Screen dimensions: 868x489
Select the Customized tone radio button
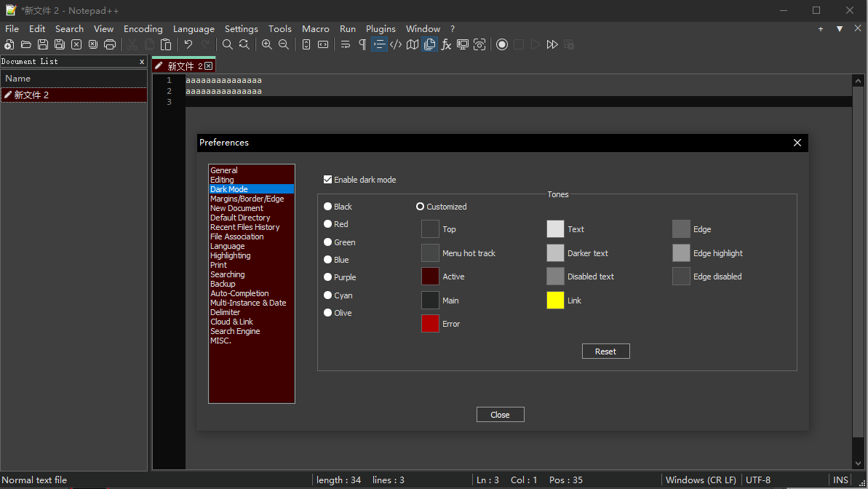[420, 207]
